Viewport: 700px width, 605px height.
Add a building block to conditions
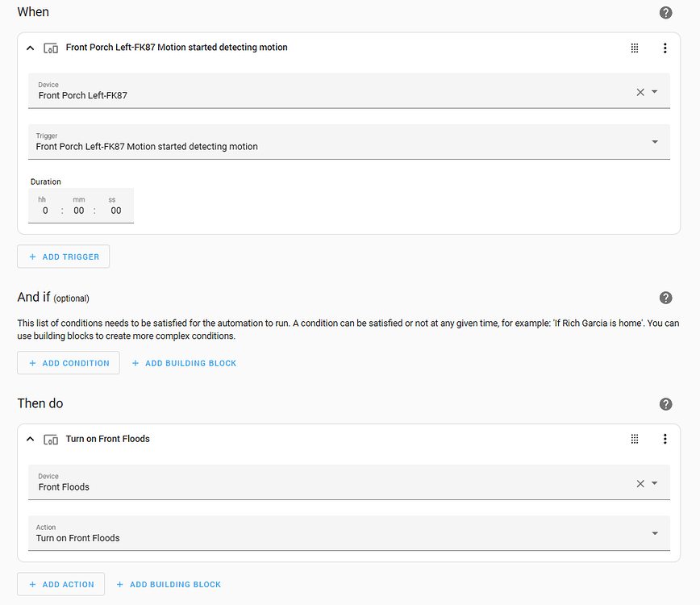coord(184,363)
